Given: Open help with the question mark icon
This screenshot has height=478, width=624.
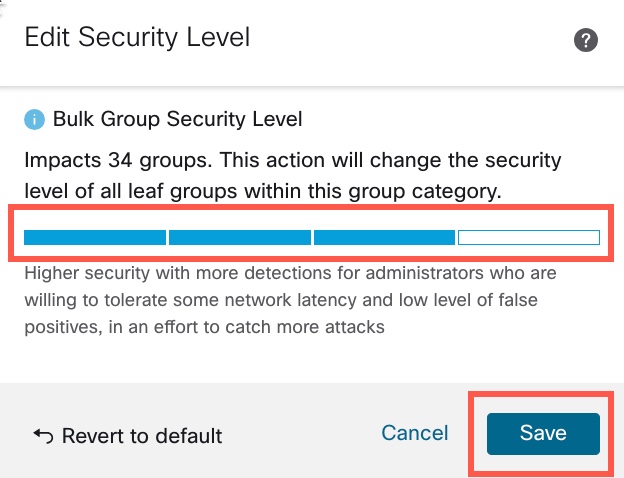Looking at the screenshot, I should (x=586, y=41).
